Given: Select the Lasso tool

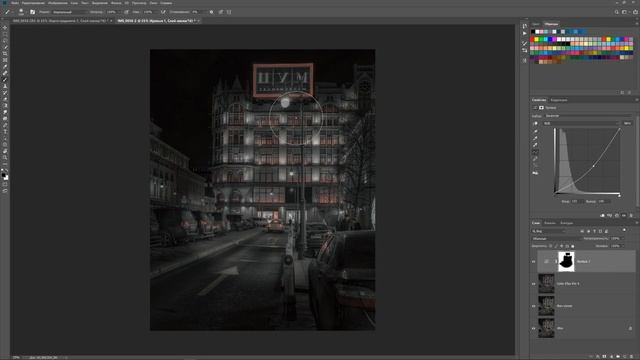Looking at the screenshot, I should (5, 41).
